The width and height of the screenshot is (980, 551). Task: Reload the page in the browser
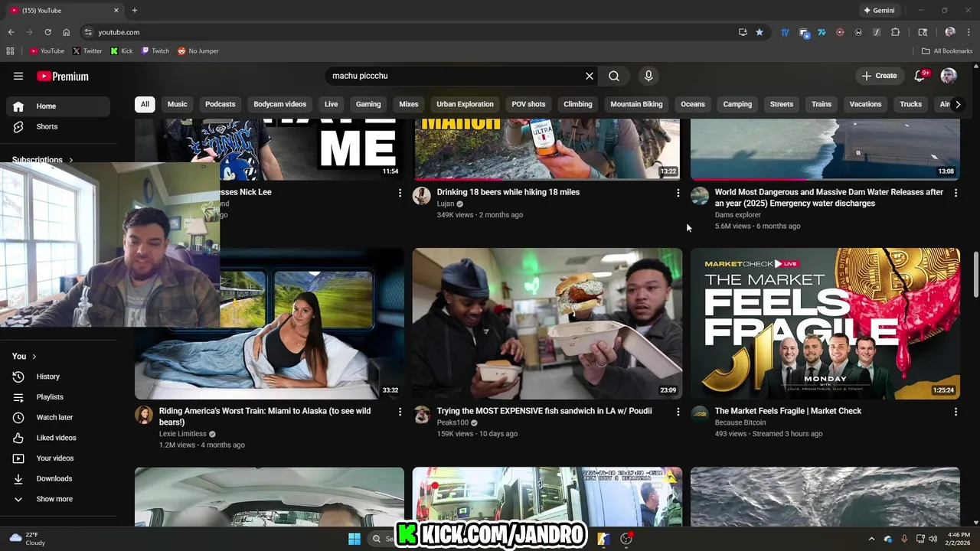click(x=47, y=32)
